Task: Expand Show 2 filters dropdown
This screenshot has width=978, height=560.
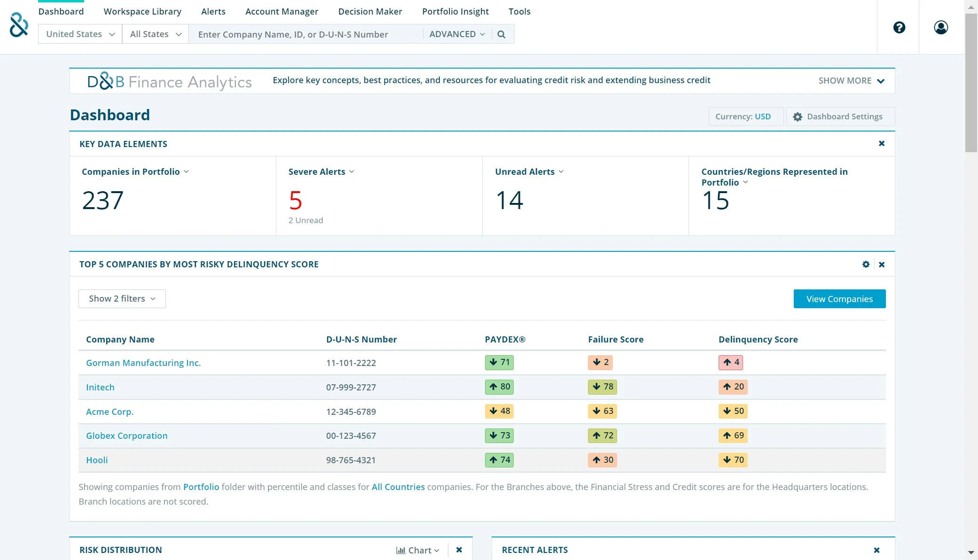Action: 122,299
